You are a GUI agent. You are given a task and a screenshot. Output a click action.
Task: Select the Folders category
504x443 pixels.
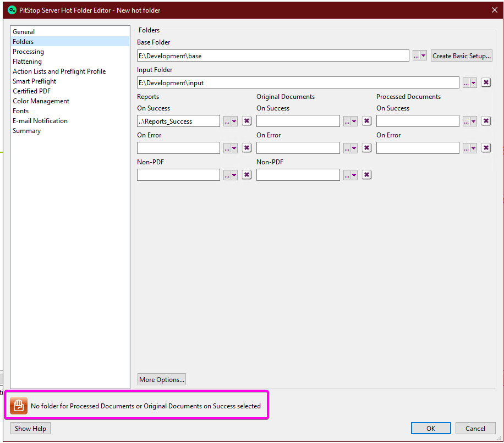[x=70, y=41]
